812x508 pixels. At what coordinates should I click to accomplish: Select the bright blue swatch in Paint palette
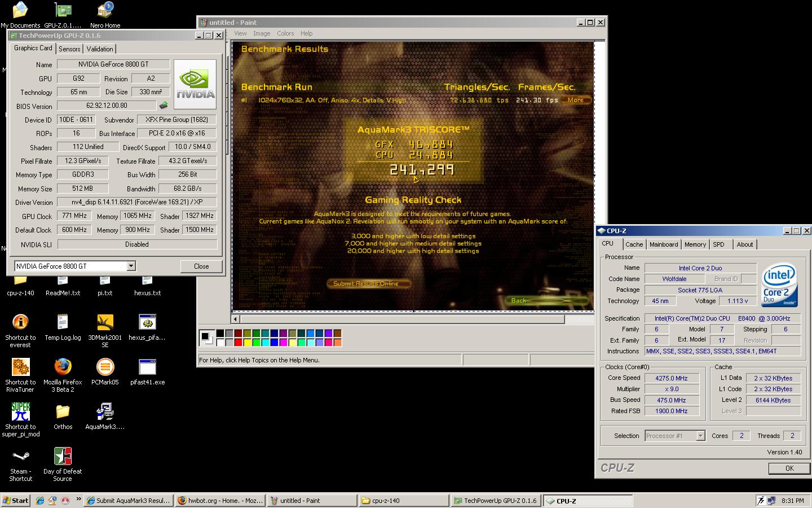(275, 342)
